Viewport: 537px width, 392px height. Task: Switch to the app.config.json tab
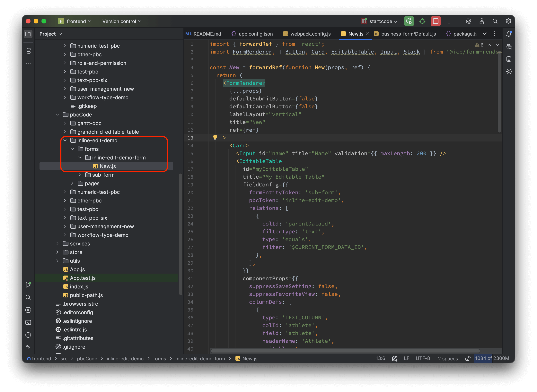(x=252, y=34)
